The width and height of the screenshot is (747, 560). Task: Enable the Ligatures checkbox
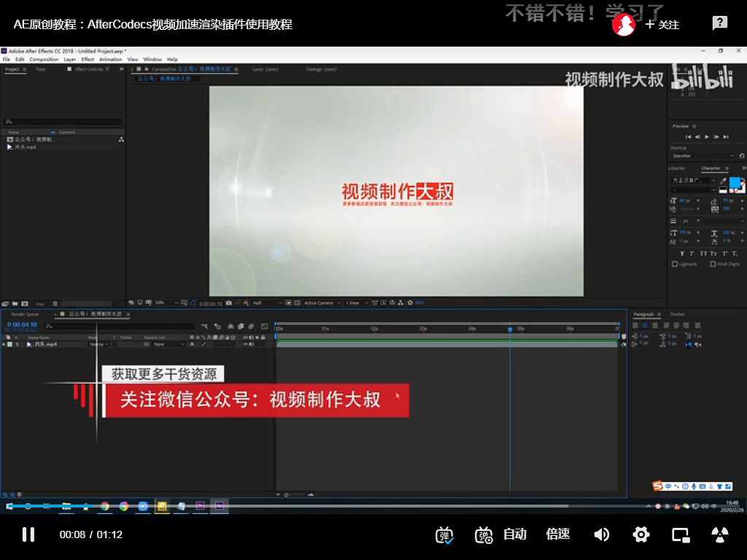(x=674, y=264)
